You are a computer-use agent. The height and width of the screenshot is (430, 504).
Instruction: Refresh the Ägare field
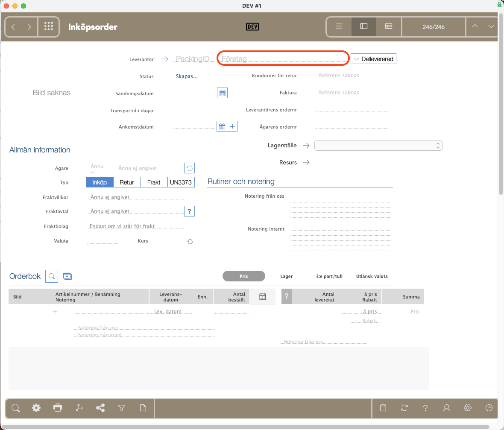tap(189, 168)
